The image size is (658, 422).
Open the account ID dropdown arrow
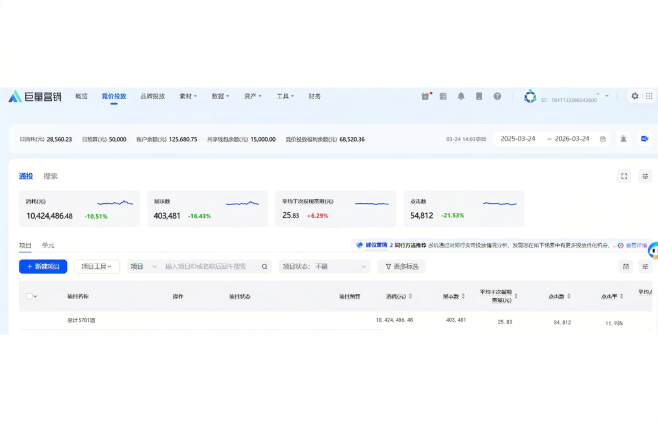(x=606, y=96)
